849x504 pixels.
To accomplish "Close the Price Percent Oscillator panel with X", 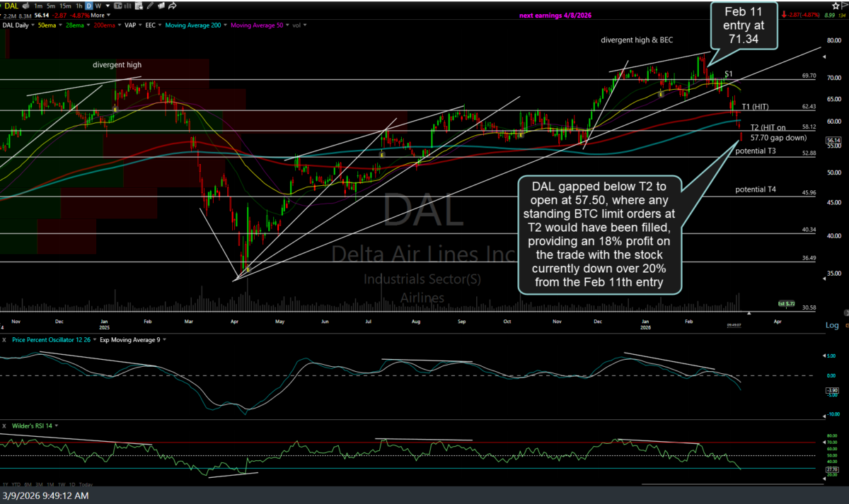I will point(4,340).
